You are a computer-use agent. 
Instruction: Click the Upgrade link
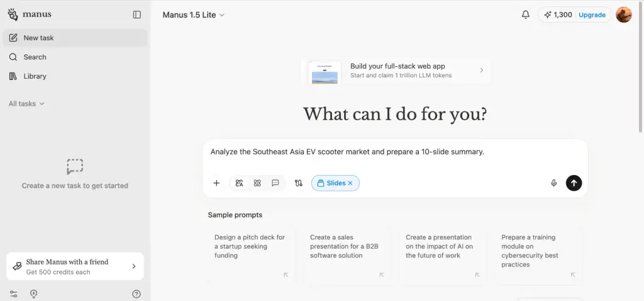592,15
